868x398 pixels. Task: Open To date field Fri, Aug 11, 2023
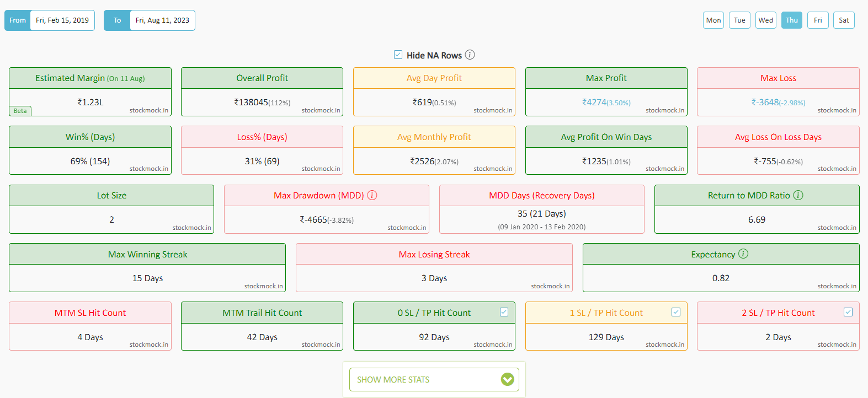(x=162, y=20)
